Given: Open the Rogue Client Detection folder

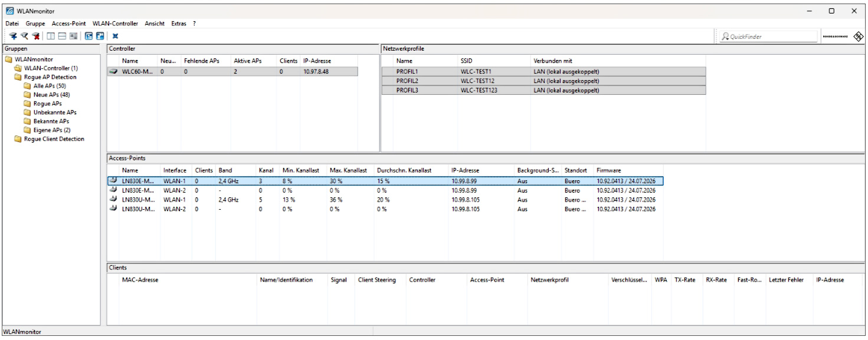Looking at the screenshot, I should click(54, 139).
